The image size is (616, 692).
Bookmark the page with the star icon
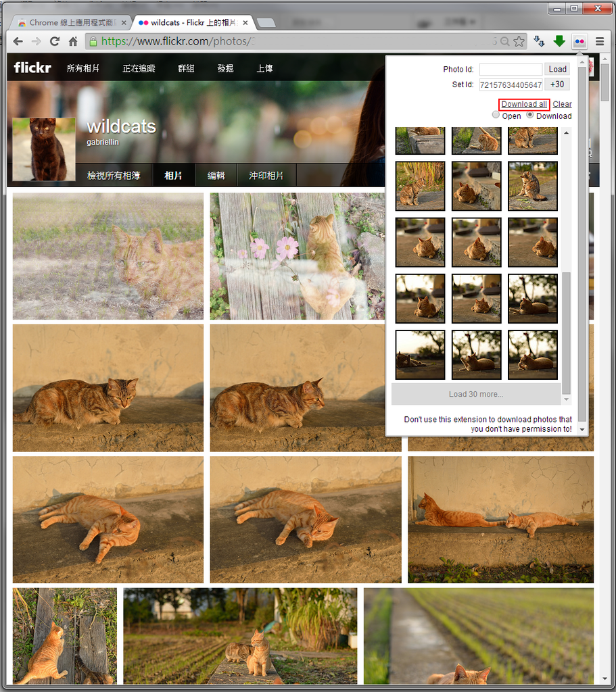[x=519, y=41]
